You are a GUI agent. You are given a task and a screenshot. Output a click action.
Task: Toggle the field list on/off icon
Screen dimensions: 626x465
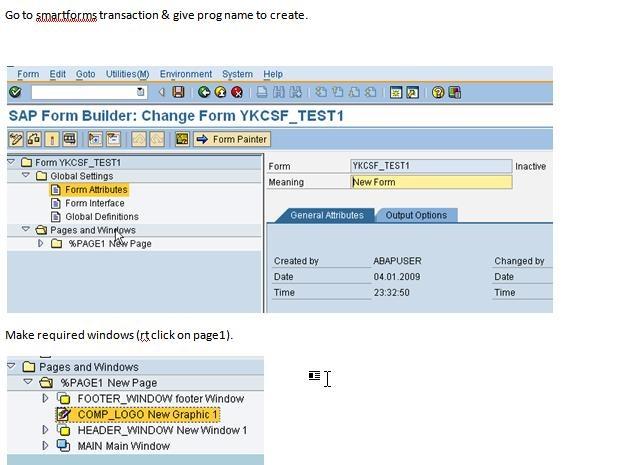tap(113, 139)
